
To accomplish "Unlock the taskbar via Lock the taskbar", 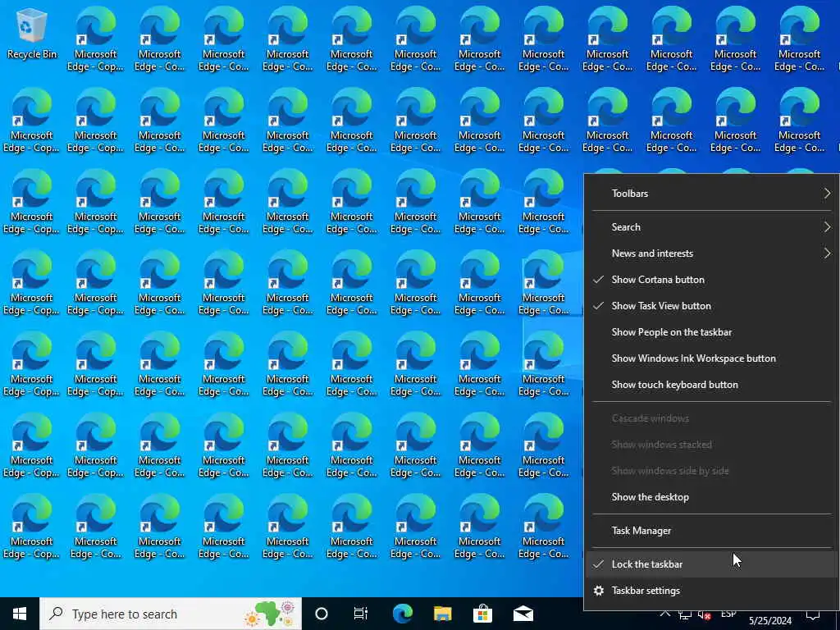I will click(711, 564).
